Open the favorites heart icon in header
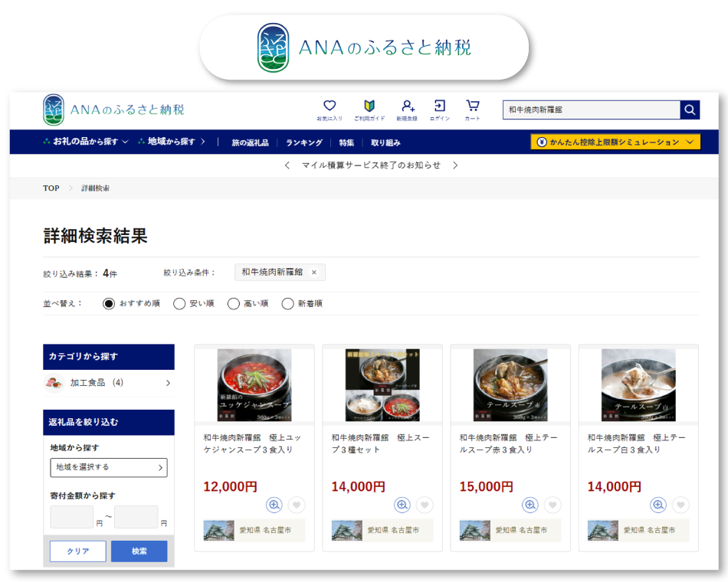 330,106
